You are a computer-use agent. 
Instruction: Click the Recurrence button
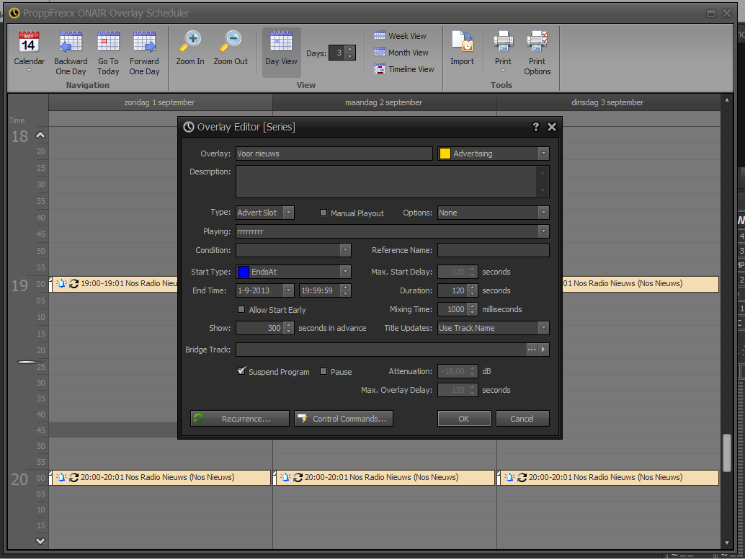[239, 419]
